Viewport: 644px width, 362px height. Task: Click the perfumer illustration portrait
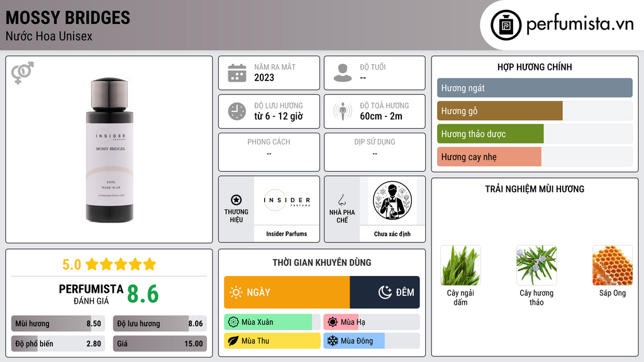[x=392, y=200]
